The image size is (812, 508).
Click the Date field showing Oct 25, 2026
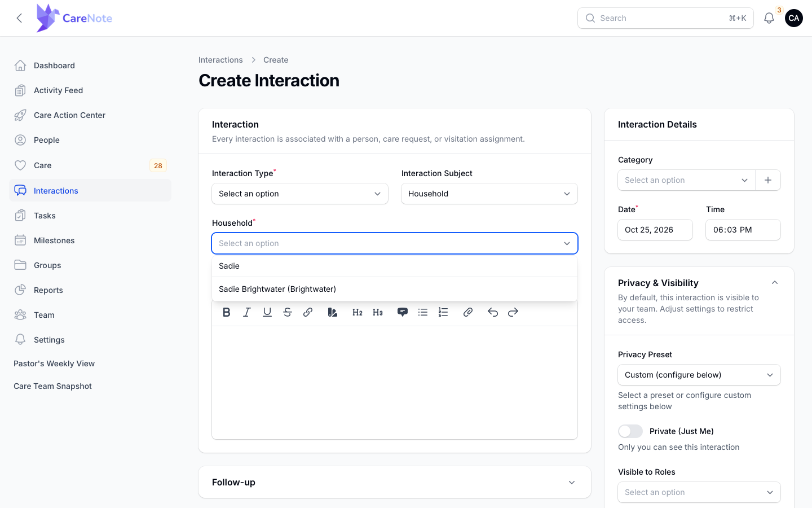click(x=655, y=230)
